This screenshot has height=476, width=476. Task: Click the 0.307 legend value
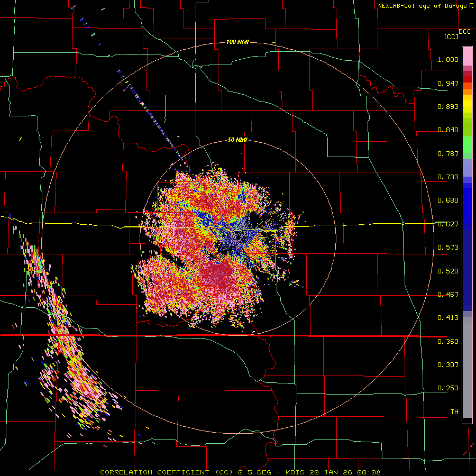pyautogui.click(x=448, y=365)
